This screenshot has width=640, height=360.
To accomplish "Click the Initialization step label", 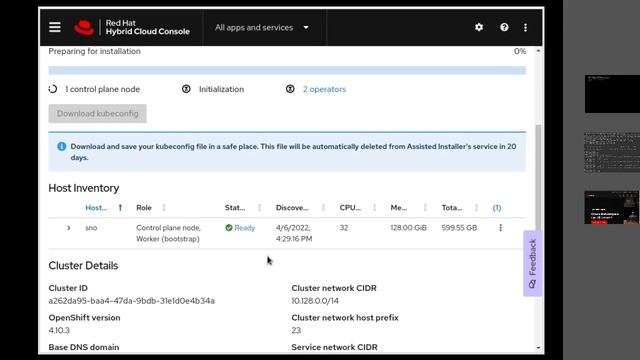I will (x=221, y=89).
